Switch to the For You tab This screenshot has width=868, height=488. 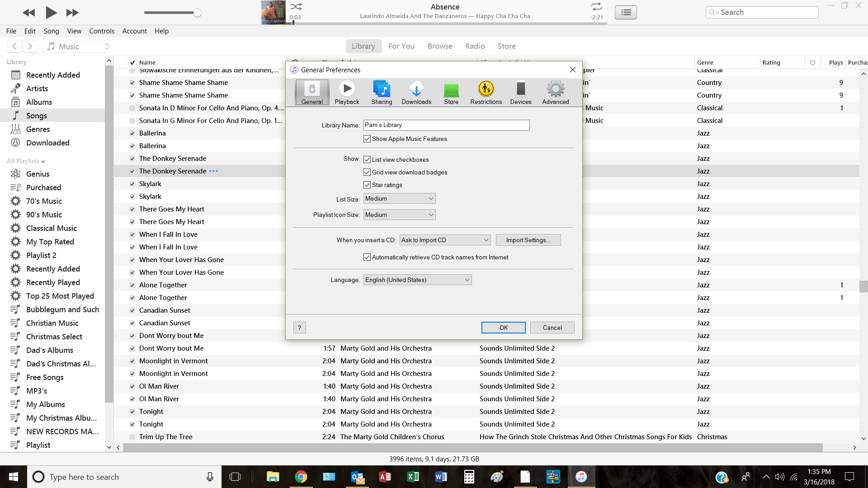[401, 46]
